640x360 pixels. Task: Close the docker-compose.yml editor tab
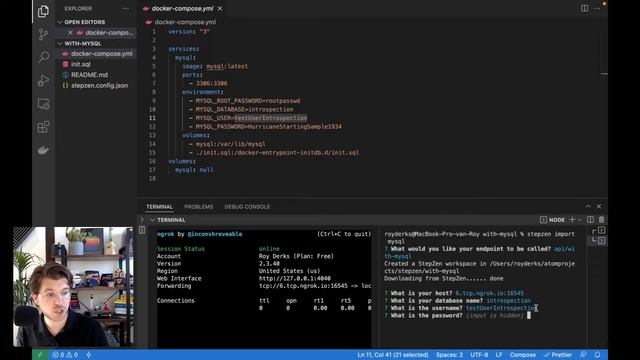point(220,9)
